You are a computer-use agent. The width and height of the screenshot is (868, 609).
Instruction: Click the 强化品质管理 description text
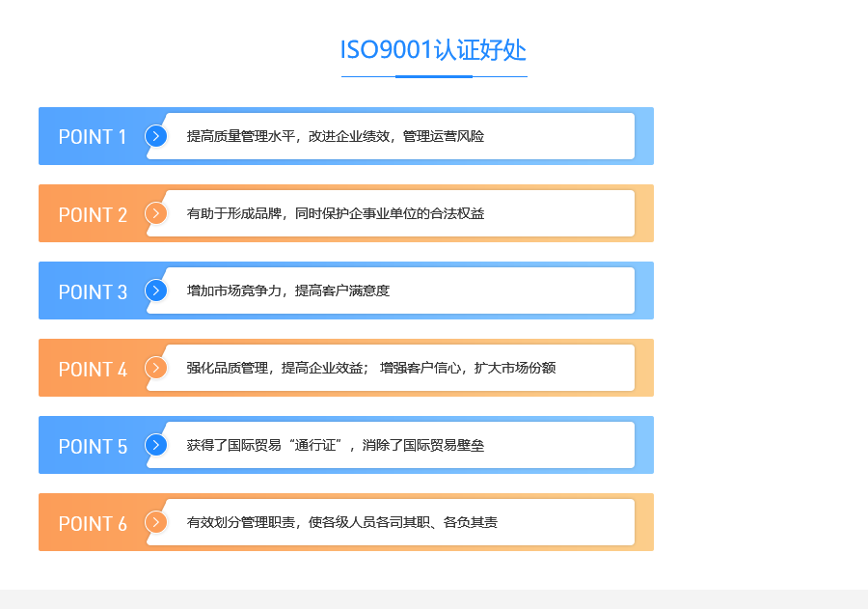[x=370, y=368]
